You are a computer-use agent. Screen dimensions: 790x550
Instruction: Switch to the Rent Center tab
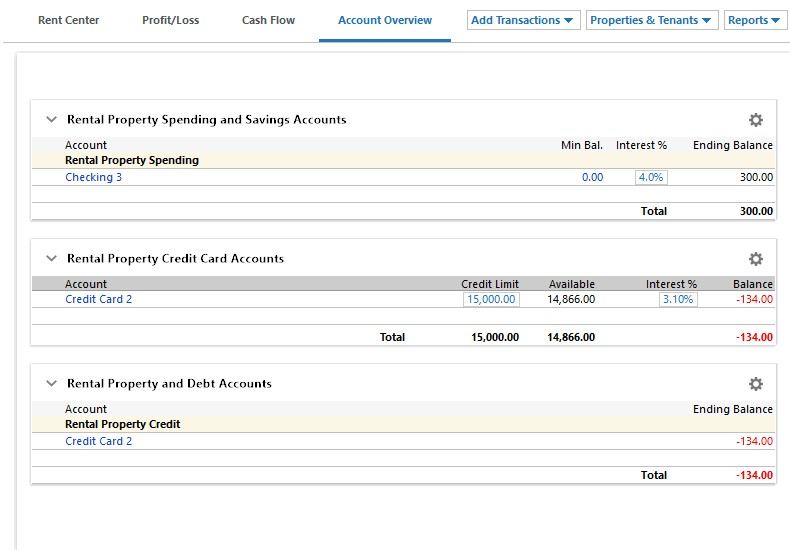[x=68, y=20]
